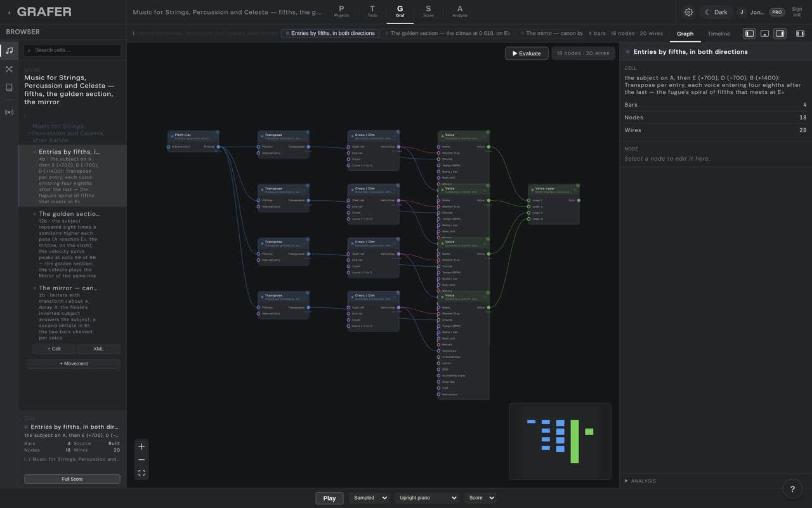Click the back chevron beside GRAFER logo
This screenshot has width=812, height=508.
click(9, 12)
